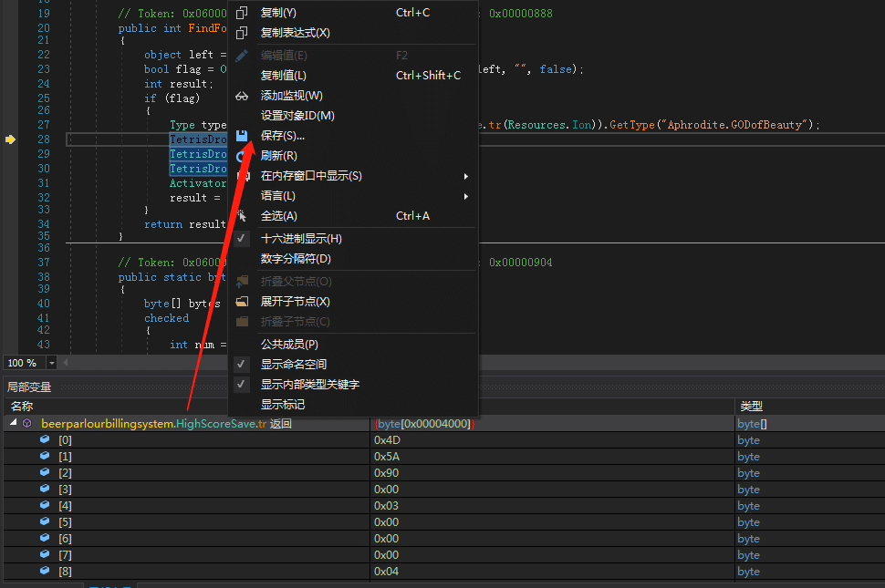
Task: Choose 复制表达式(X) menu entry
Action: pos(353,33)
